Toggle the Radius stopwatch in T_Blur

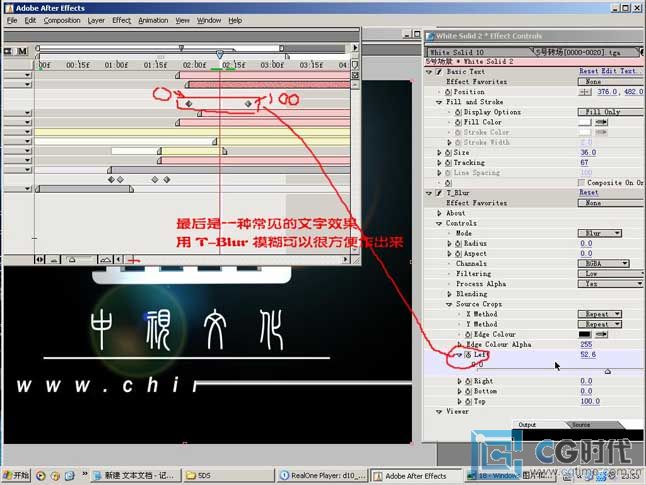(458, 244)
